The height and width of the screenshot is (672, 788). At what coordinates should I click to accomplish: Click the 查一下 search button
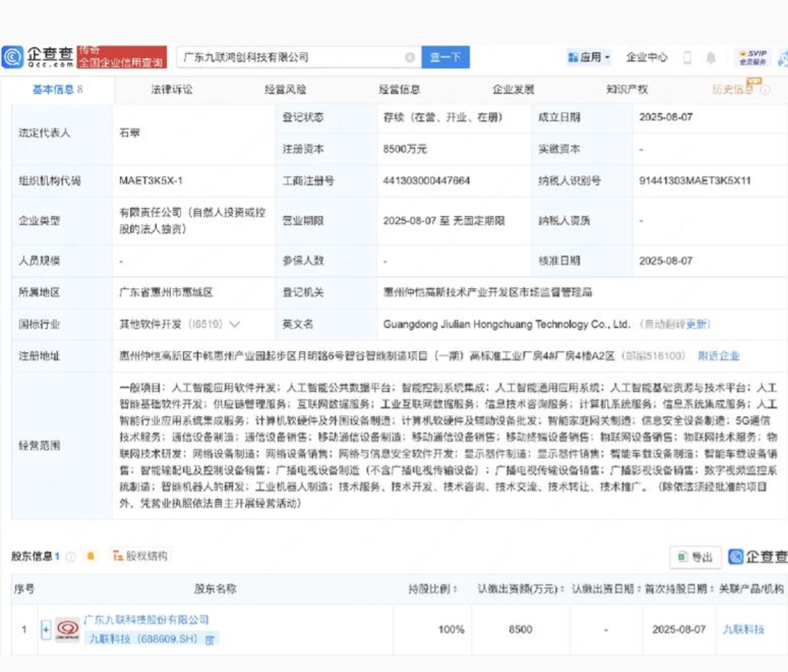(445, 57)
